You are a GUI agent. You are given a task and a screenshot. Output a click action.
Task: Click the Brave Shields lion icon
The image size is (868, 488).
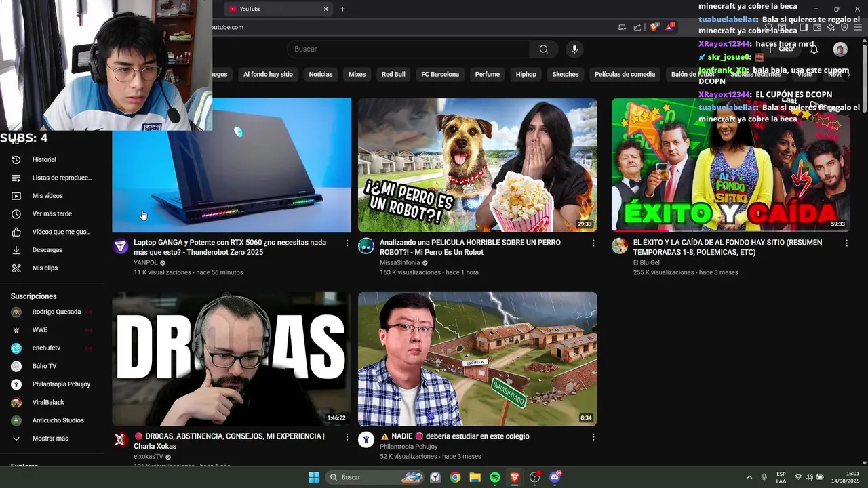654,27
